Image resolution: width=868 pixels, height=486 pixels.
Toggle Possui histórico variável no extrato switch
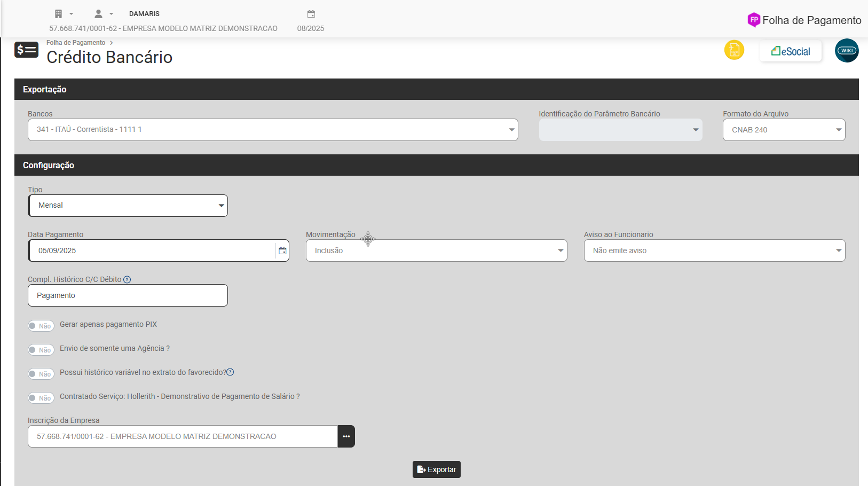point(41,374)
